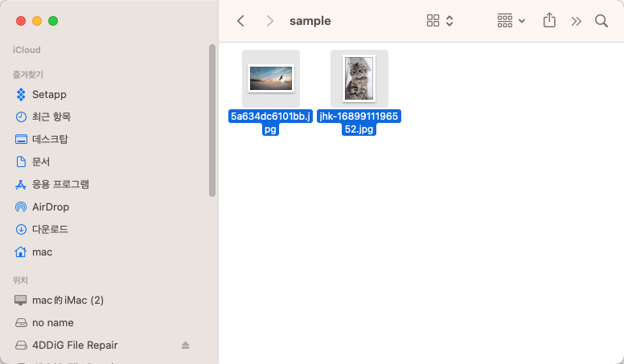The image size is (624, 364).
Task: Switch view mode with icon view selector
Action: point(440,21)
